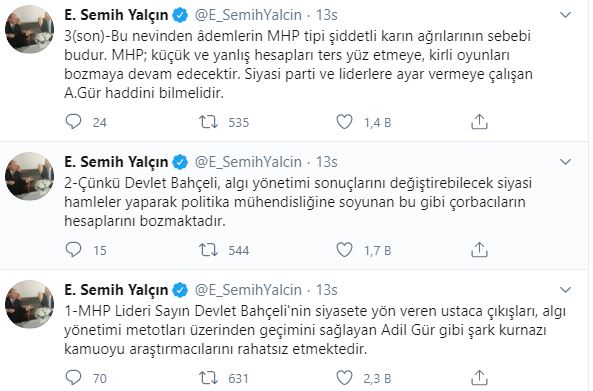This screenshot has height=391, width=593.
Task: Retweet the tweet with 544 retweets
Action: (x=208, y=250)
